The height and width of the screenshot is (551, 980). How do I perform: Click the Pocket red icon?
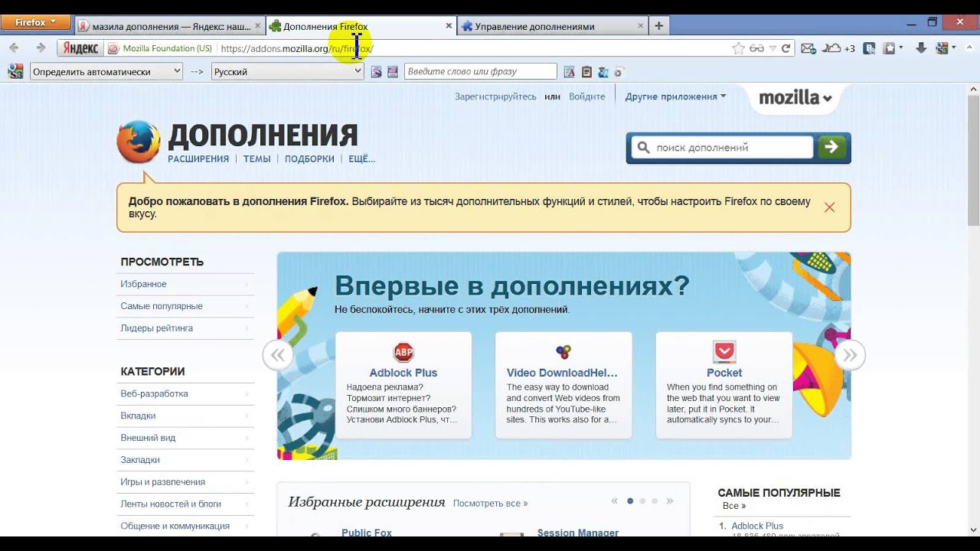(x=724, y=352)
